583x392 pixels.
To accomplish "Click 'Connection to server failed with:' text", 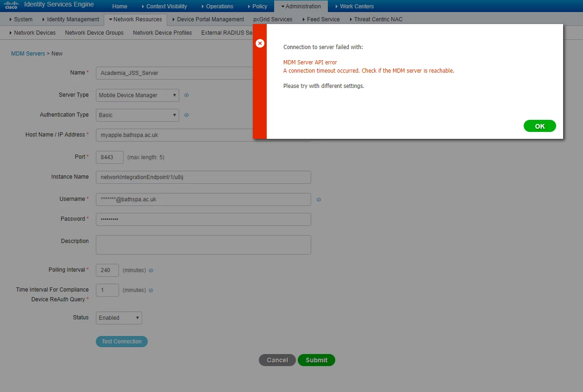I will point(323,47).
